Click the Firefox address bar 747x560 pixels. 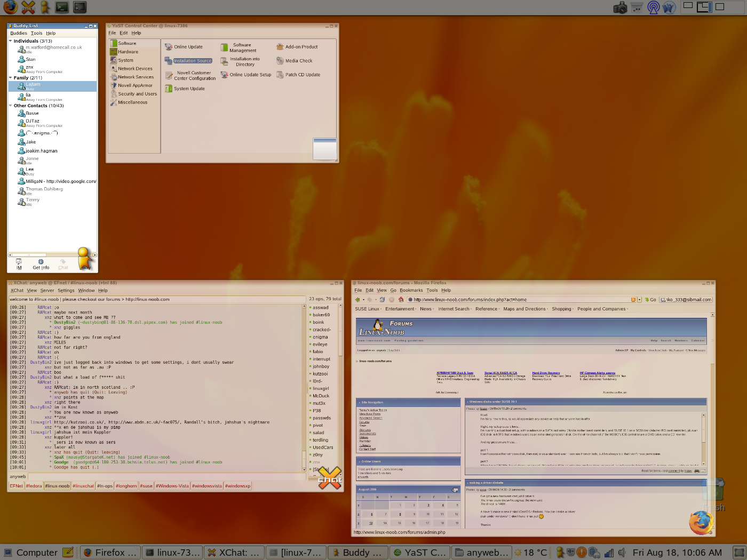(521, 300)
